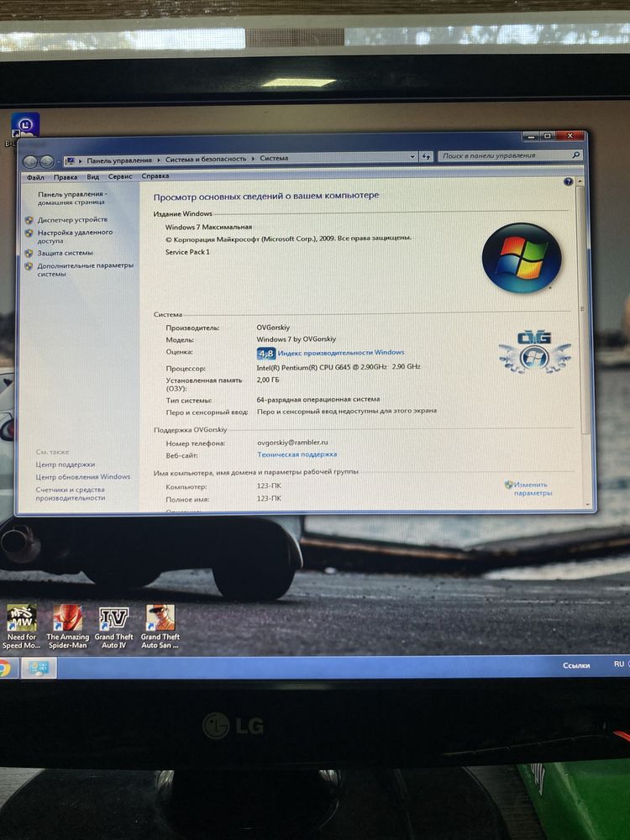
Task: Select the Windows 7 Максимальная text
Action: coord(208,227)
